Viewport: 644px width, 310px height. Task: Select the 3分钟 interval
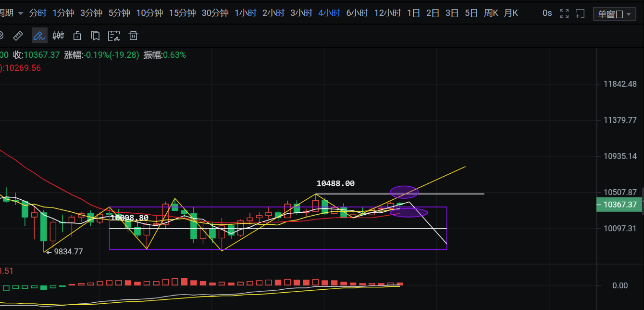point(91,13)
